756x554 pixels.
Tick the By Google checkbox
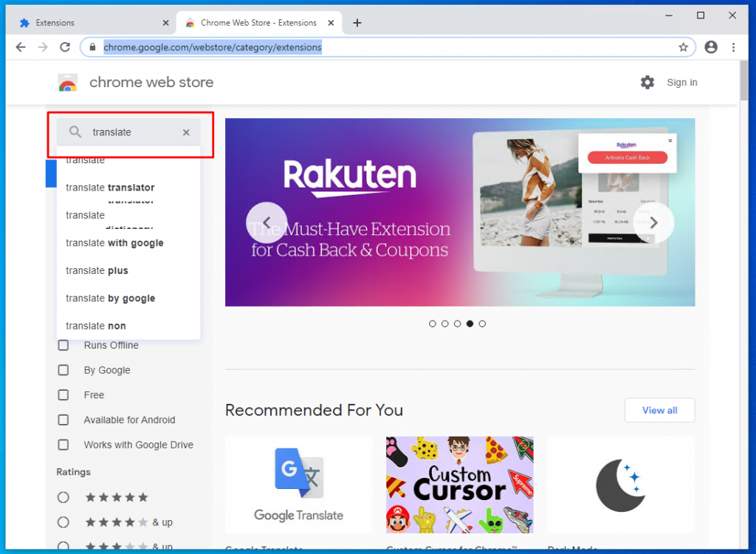[63, 370]
